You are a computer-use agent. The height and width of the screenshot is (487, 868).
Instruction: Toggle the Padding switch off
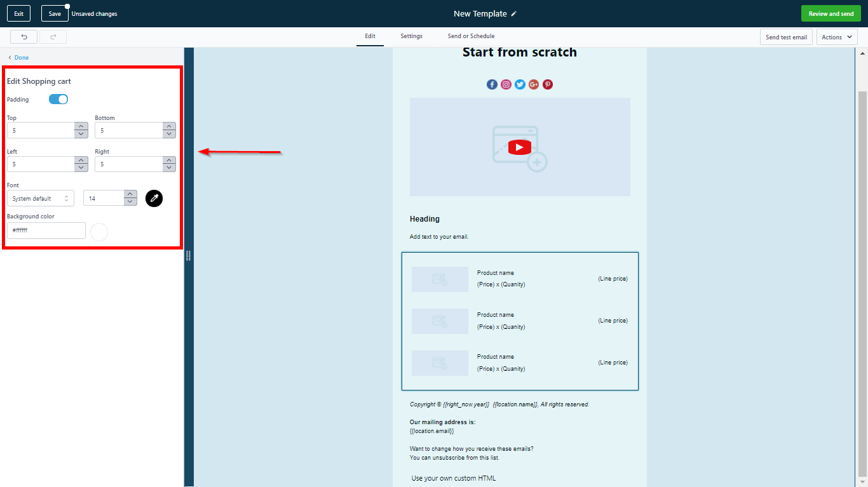point(58,99)
